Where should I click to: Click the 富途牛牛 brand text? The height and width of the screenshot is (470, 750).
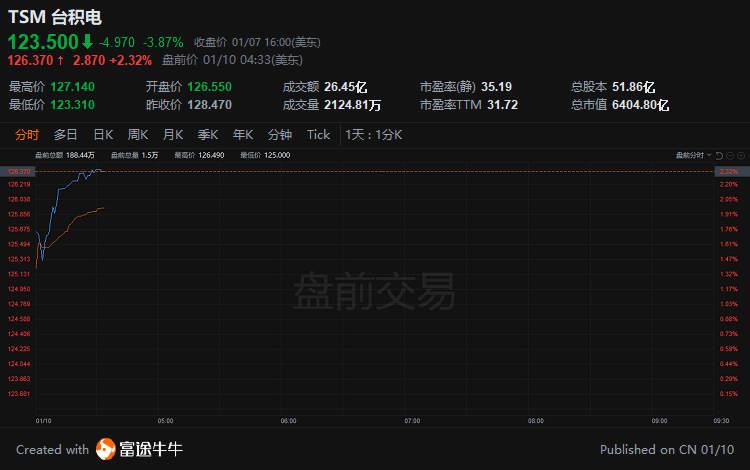coord(150,449)
